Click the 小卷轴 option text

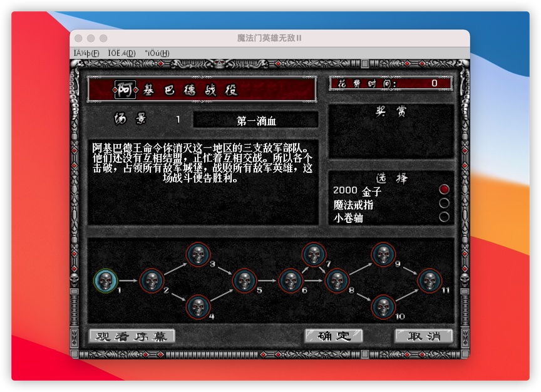(348, 218)
